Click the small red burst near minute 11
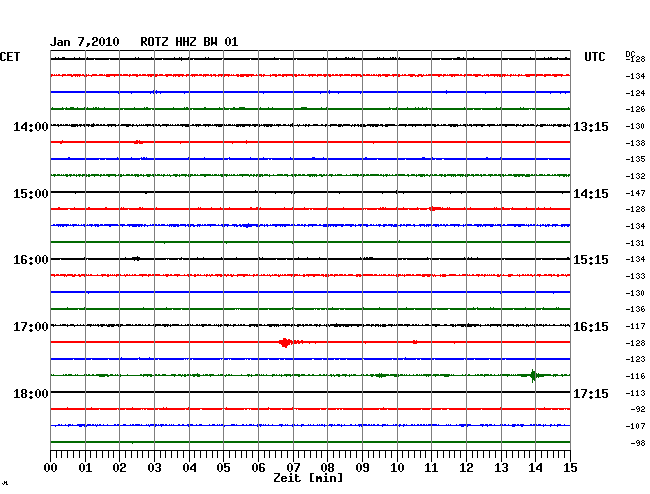 [x=433, y=208]
